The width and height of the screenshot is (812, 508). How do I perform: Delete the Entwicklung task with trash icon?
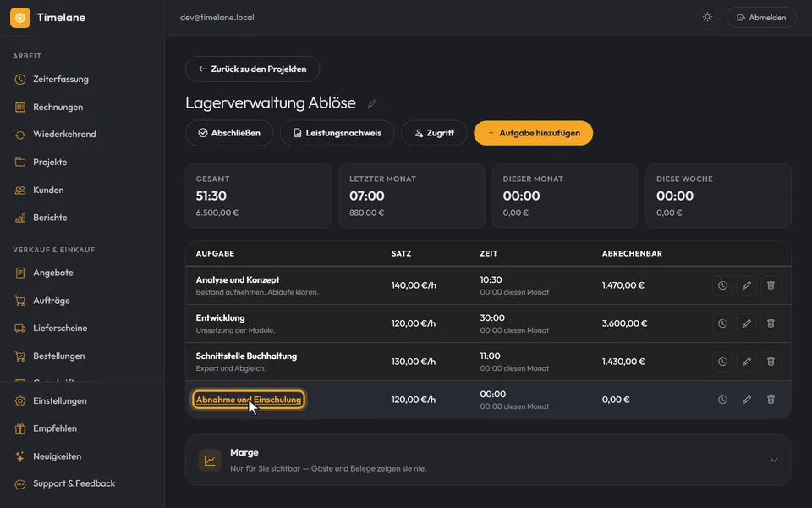[771, 323]
